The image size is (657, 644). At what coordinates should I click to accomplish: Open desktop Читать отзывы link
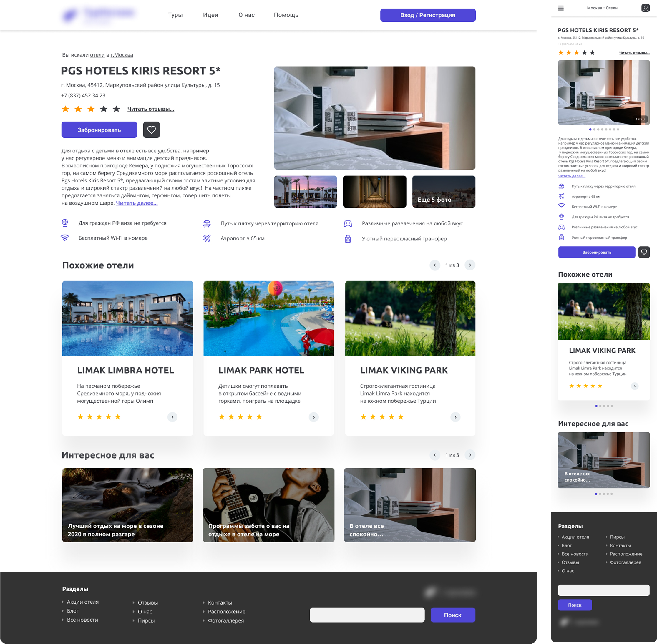coord(150,109)
